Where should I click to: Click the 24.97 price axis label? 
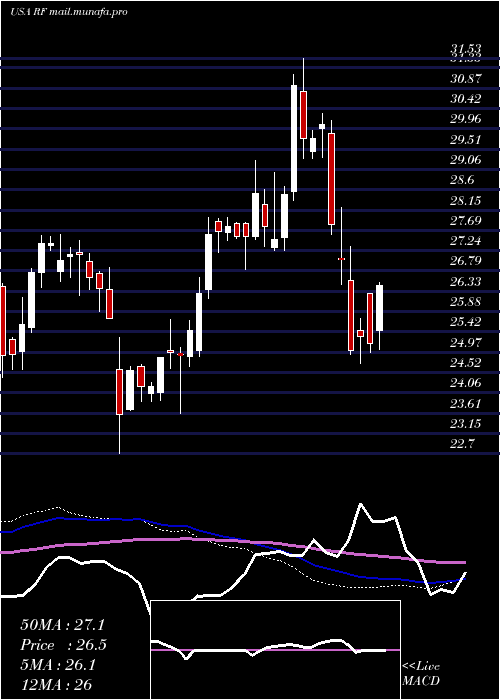[466, 342]
